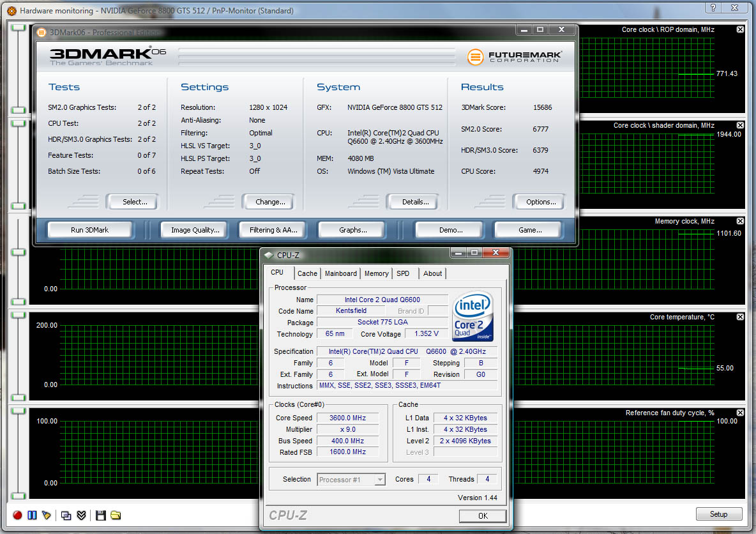Image resolution: width=756 pixels, height=534 pixels.
Task: Click the bottom range handle of fan duty cycle graph
Action: coord(19,496)
